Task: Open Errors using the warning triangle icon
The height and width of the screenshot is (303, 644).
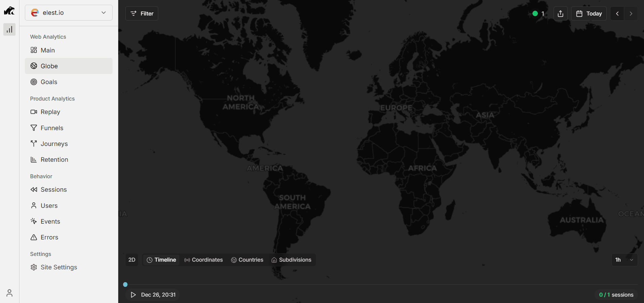Action: pyautogui.click(x=34, y=237)
